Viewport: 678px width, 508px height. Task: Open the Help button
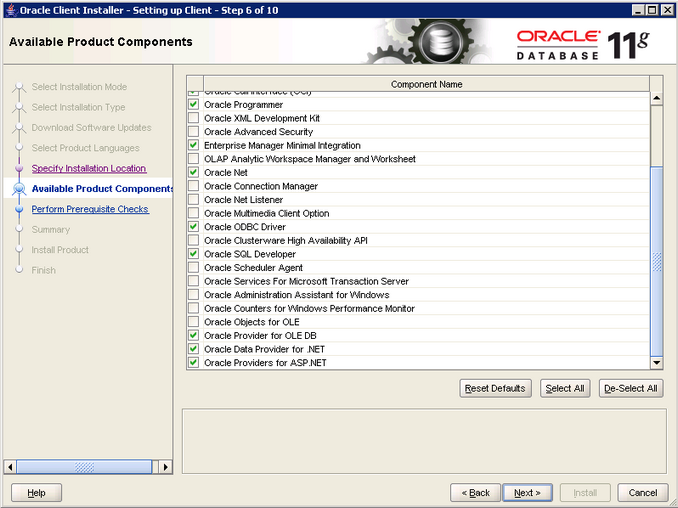[36, 492]
